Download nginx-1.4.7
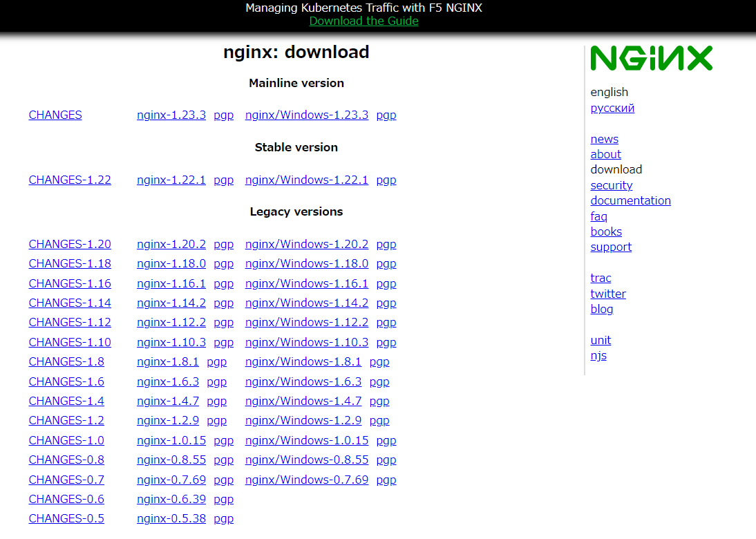This screenshot has height=539, width=756. point(168,401)
